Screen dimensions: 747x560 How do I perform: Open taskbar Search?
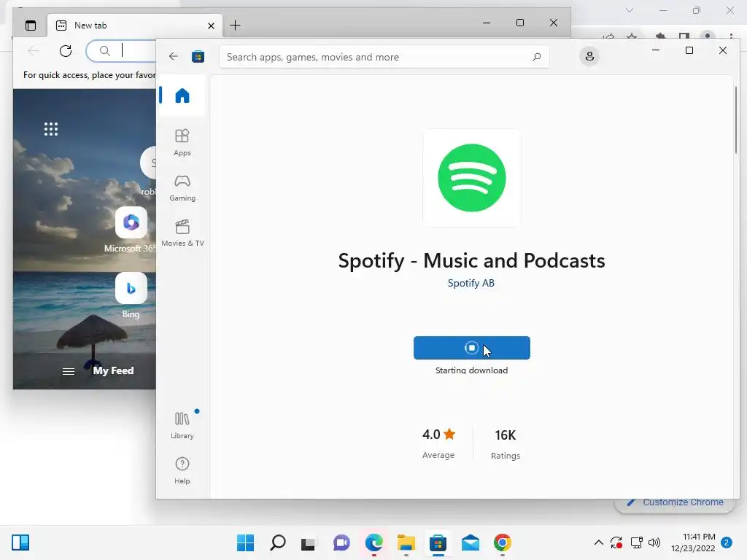click(x=278, y=542)
